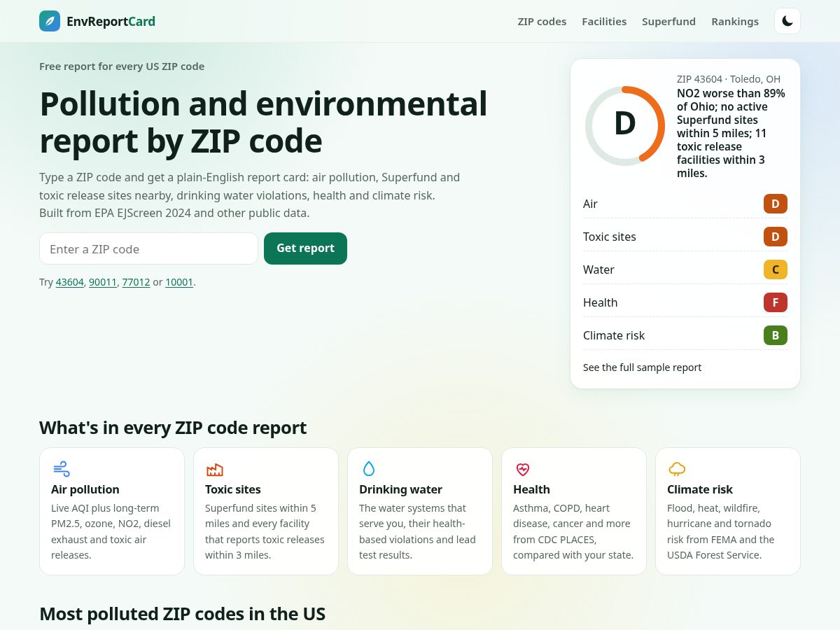
Task: Click the Health grade F badge
Action: pyautogui.click(x=776, y=302)
